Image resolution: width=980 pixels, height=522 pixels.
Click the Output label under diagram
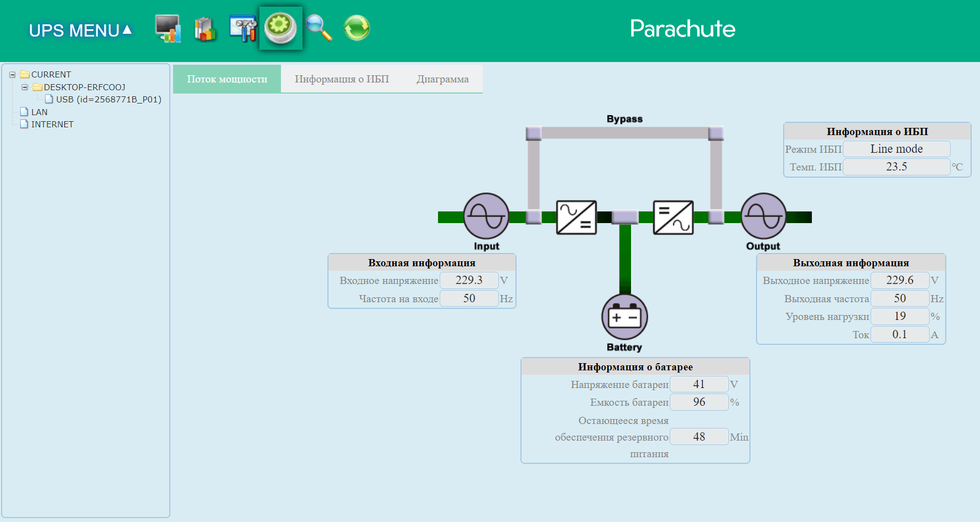coord(763,246)
